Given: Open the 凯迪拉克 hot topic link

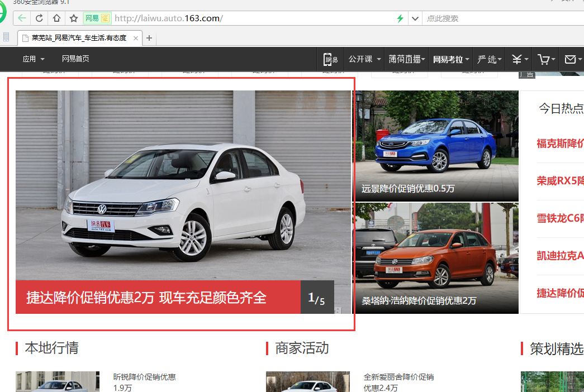Looking at the screenshot, I should click(560, 256).
